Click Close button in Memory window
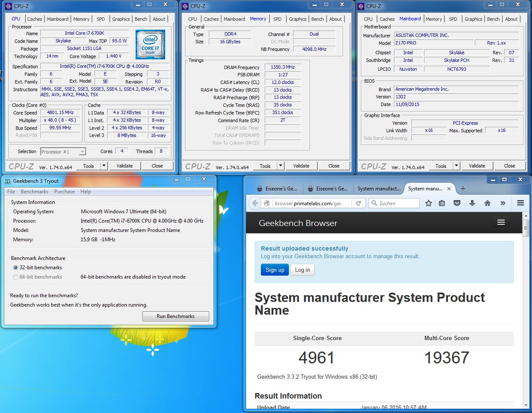 click(x=334, y=166)
